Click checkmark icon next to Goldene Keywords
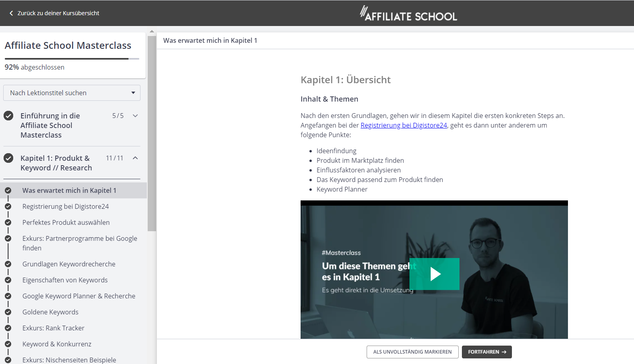 click(8, 312)
